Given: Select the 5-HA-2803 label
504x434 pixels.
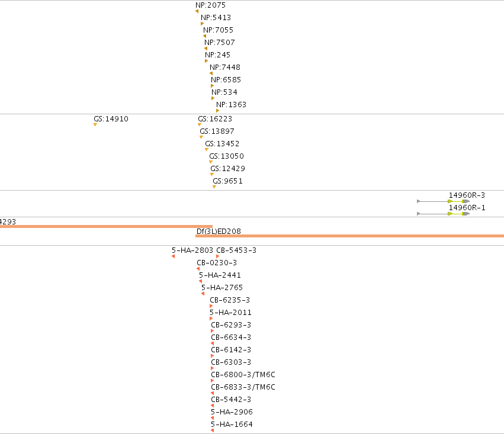Looking at the screenshot, I should (192, 250).
